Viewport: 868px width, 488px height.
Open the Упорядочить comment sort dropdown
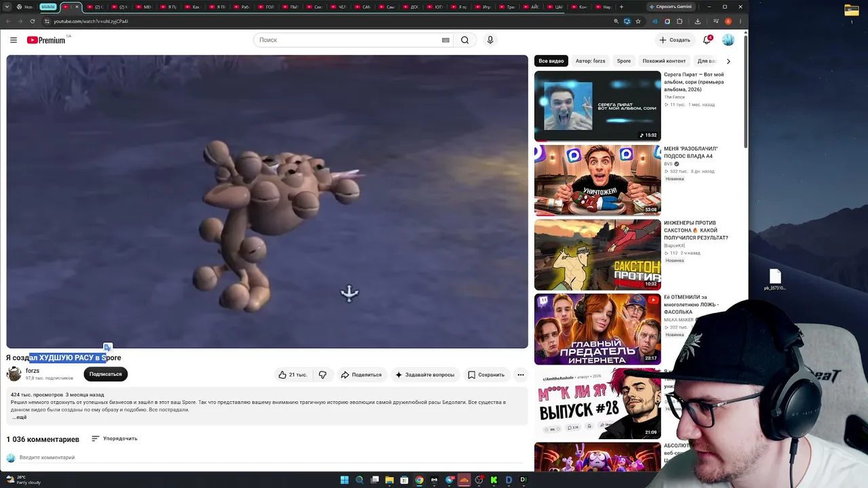pos(115,439)
